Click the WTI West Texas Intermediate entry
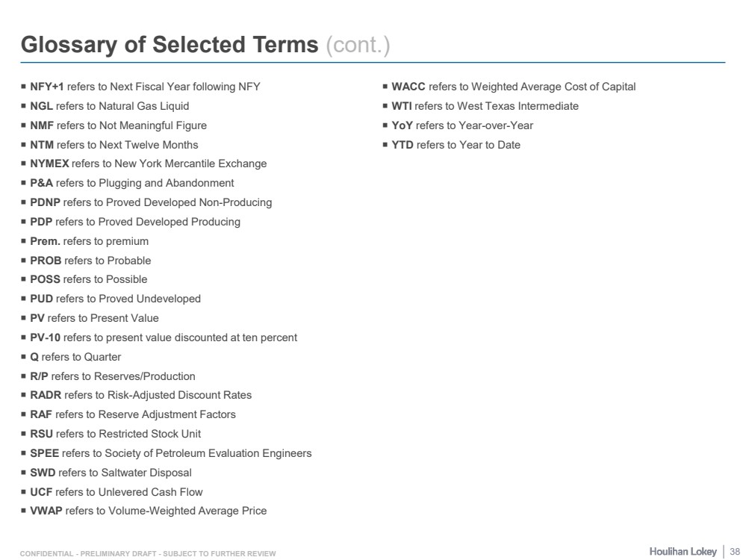 point(485,106)
